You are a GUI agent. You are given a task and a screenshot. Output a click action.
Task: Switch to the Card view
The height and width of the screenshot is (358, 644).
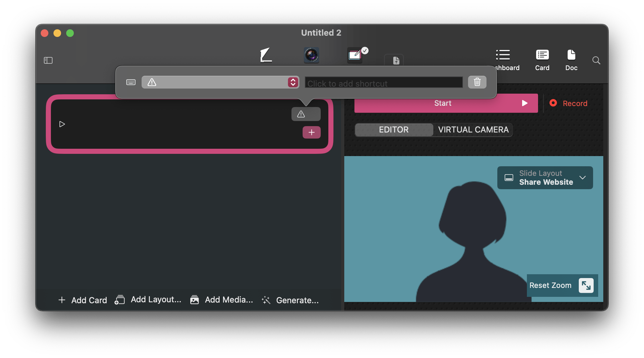coord(542,60)
